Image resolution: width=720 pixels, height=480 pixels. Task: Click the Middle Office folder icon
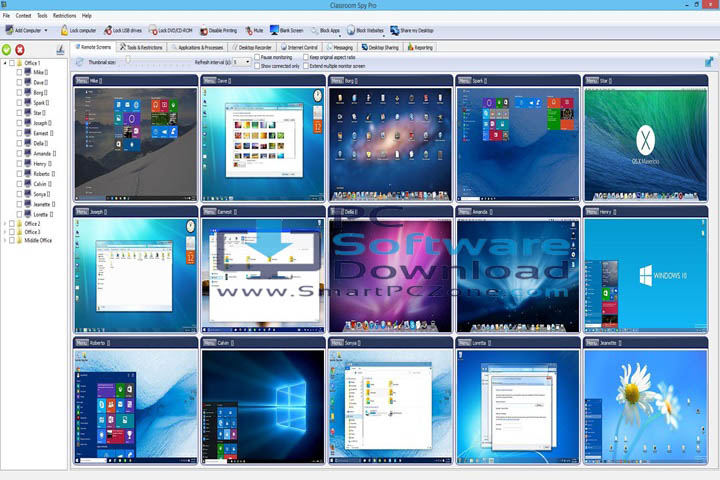(20, 240)
